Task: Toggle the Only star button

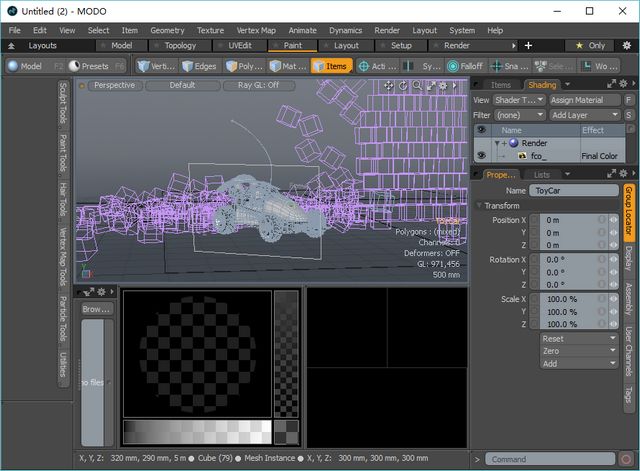Action: [590, 46]
